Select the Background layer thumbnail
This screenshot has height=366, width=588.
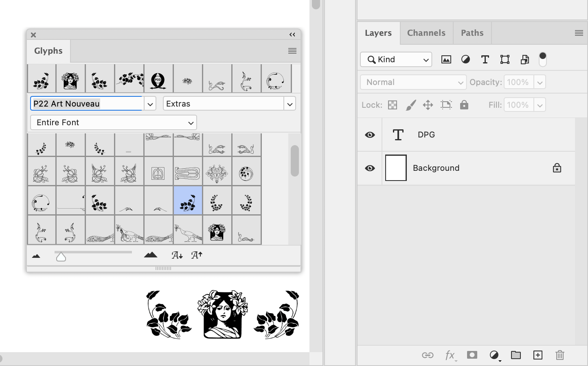[x=396, y=168]
